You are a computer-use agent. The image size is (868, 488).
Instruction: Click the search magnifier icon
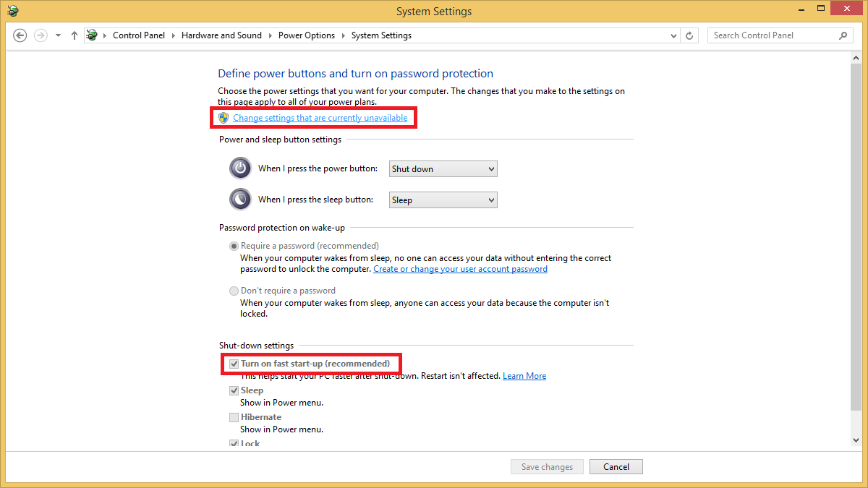tap(843, 35)
